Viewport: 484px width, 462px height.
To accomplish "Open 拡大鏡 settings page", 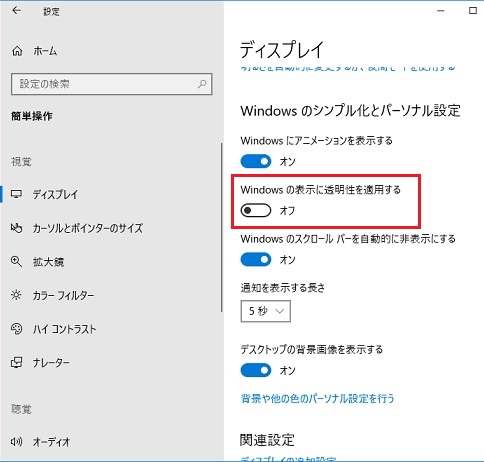I will coord(48,262).
